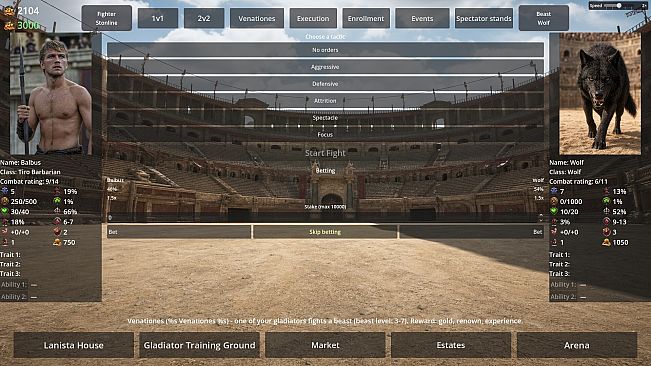Switch to the Execution tab
The image size is (651, 366).
313,18
